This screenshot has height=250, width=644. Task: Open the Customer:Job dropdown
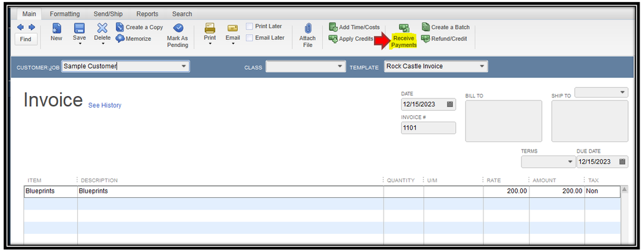pyautogui.click(x=183, y=66)
